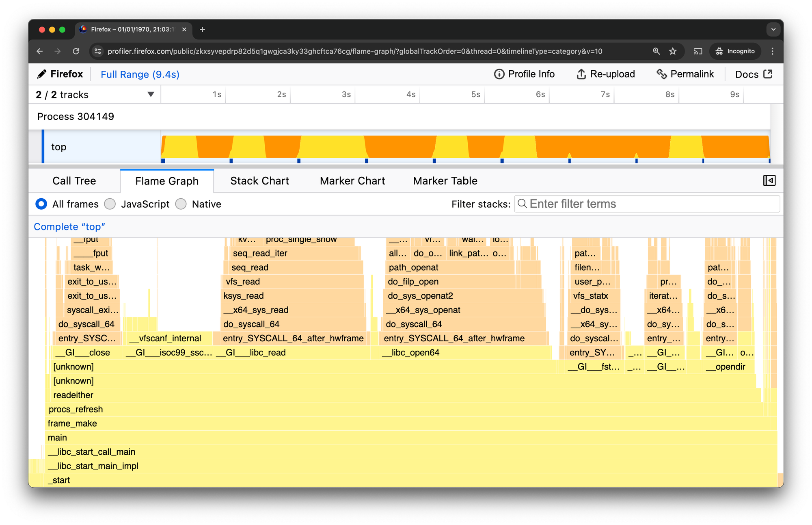Click the cast icon in the address bar
The width and height of the screenshot is (812, 525).
(x=698, y=51)
